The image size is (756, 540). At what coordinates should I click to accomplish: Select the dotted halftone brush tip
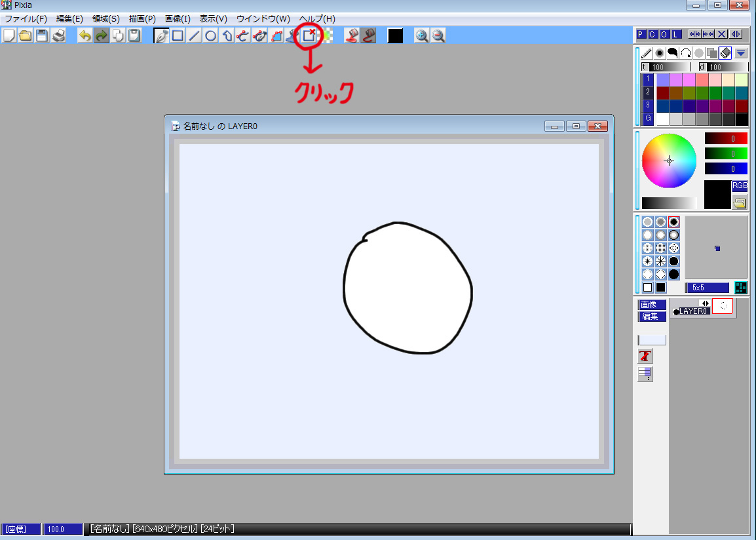[x=660, y=248]
